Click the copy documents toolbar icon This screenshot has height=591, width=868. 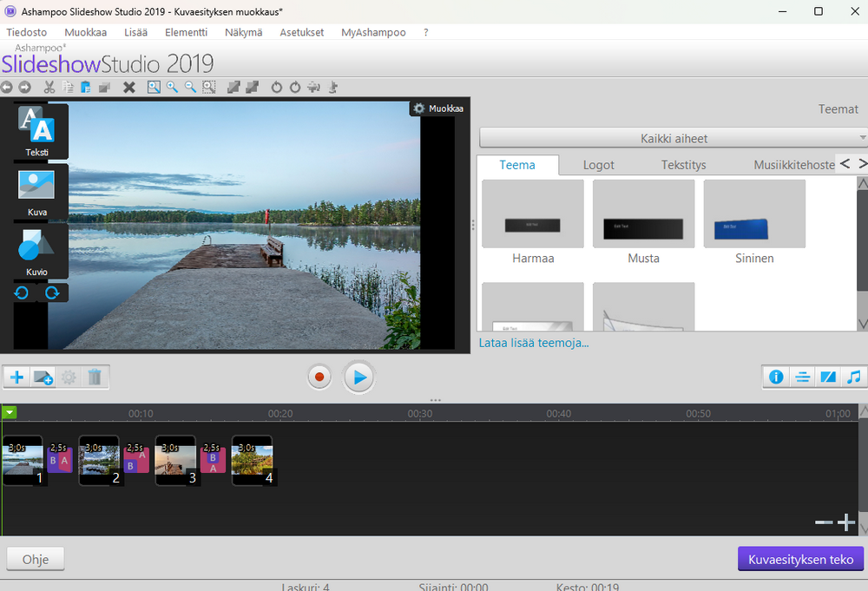pos(68,87)
